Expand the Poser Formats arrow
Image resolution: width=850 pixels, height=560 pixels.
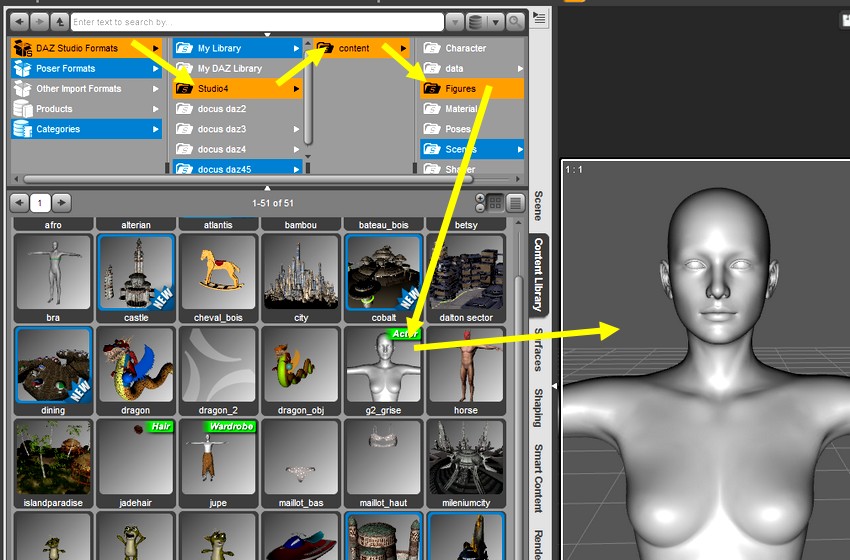tap(156, 68)
